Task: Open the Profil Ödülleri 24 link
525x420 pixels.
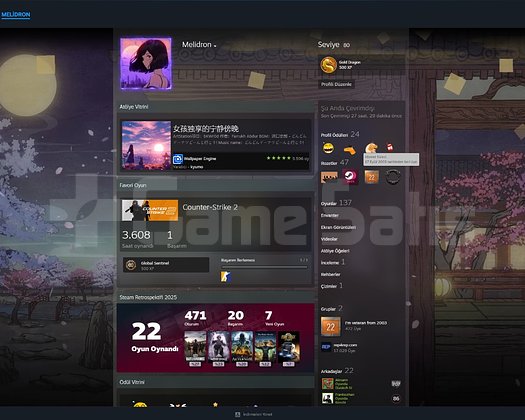Action: click(340, 135)
